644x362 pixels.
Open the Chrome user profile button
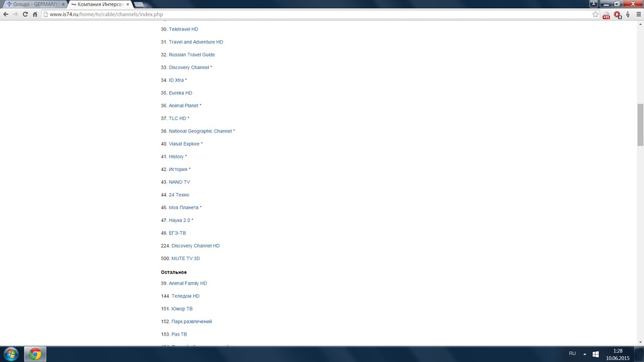pyautogui.click(x=594, y=4)
